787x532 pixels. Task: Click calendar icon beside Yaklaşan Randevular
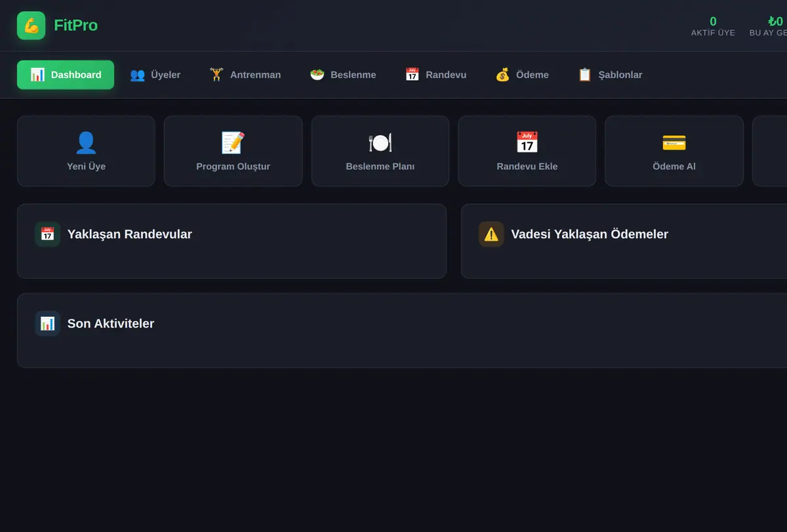[47, 234]
